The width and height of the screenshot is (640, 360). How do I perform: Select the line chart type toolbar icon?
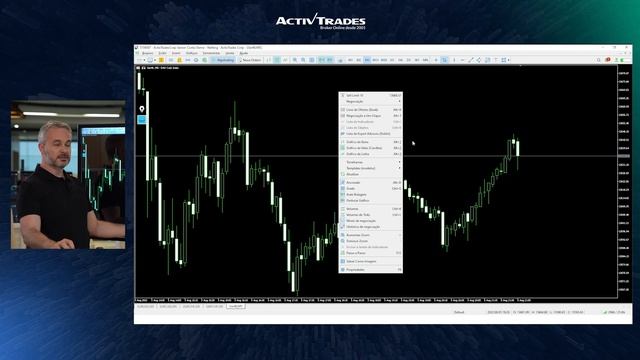(285, 60)
